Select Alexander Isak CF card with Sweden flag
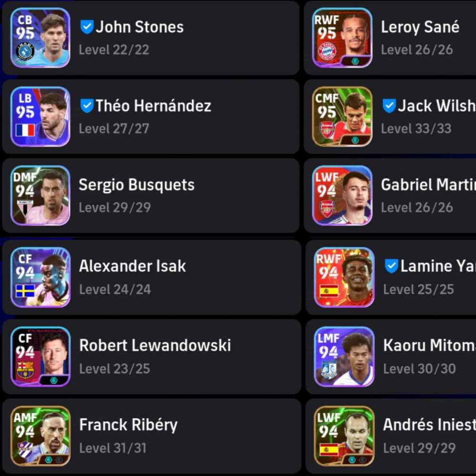Image resolution: width=476 pixels, height=476 pixels. (40, 277)
